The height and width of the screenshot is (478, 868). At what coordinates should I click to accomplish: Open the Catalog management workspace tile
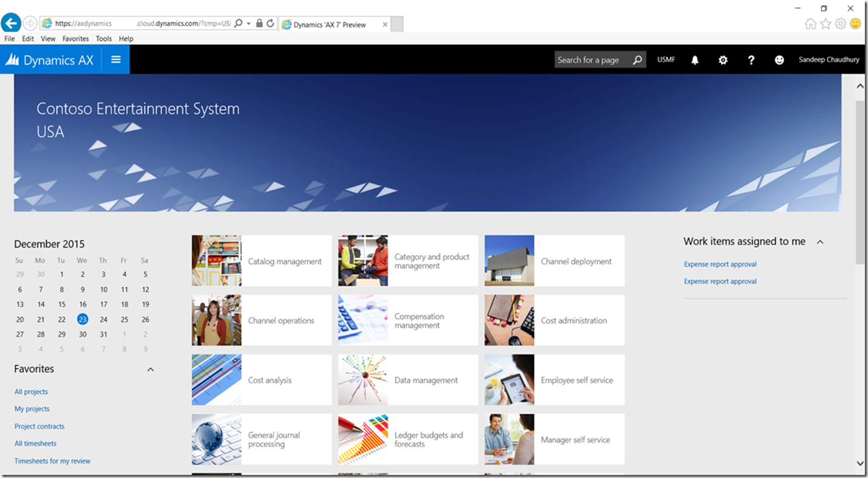click(x=261, y=261)
